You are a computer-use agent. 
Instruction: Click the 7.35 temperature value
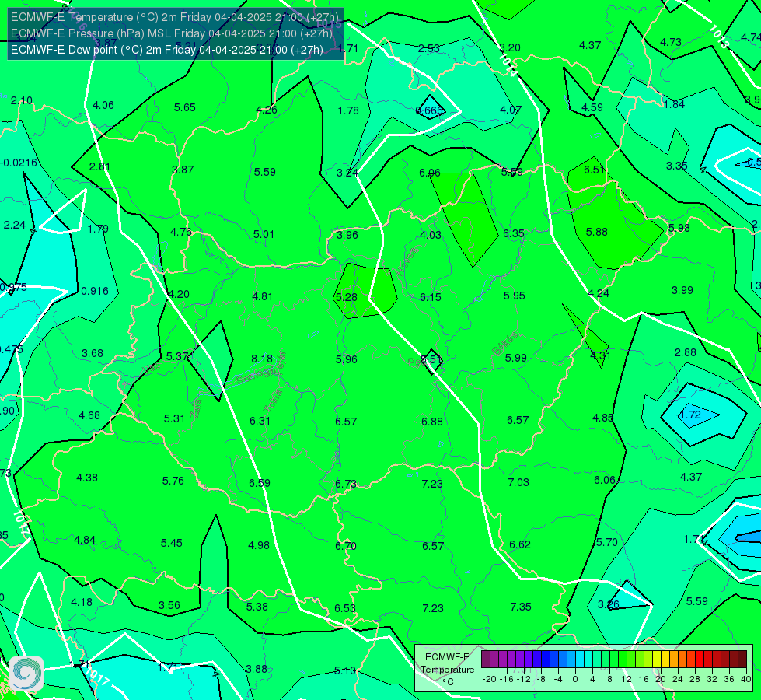521,607
